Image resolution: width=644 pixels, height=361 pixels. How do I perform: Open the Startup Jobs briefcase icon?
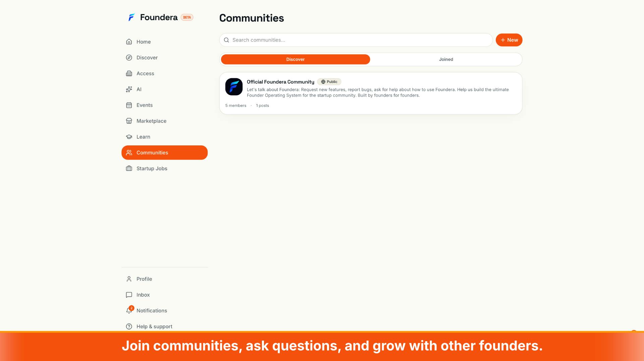click(129, 168)
